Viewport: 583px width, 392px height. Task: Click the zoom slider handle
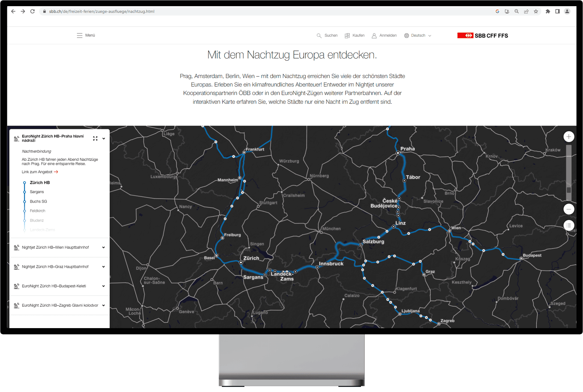569,190
